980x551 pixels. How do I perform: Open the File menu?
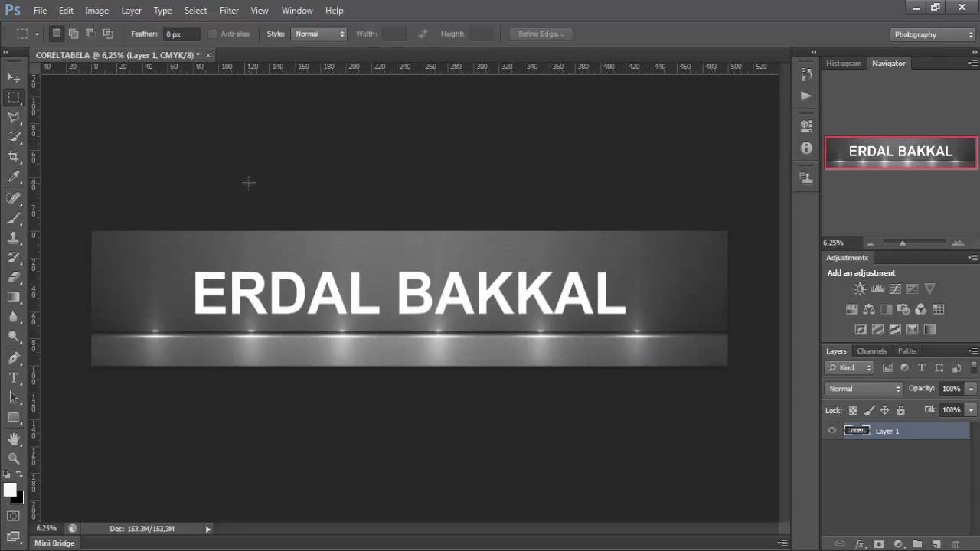pos(40,11)
